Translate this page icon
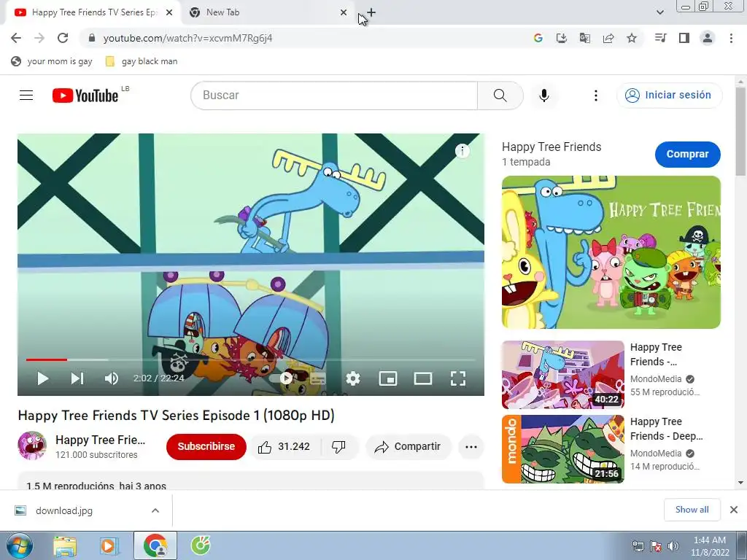The height and width of the screenshot is (560, 747). coord(585,38)
